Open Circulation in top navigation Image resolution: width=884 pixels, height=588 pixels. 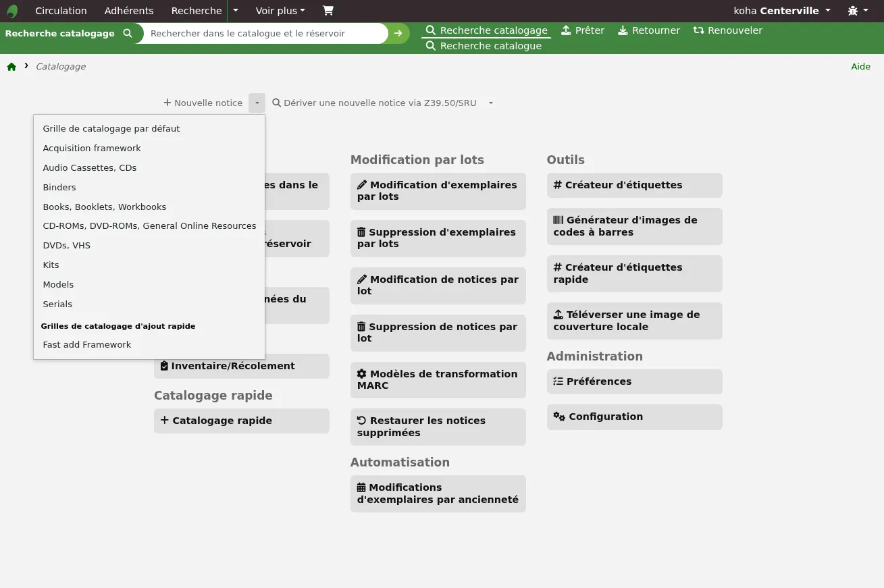pos(61,11)
